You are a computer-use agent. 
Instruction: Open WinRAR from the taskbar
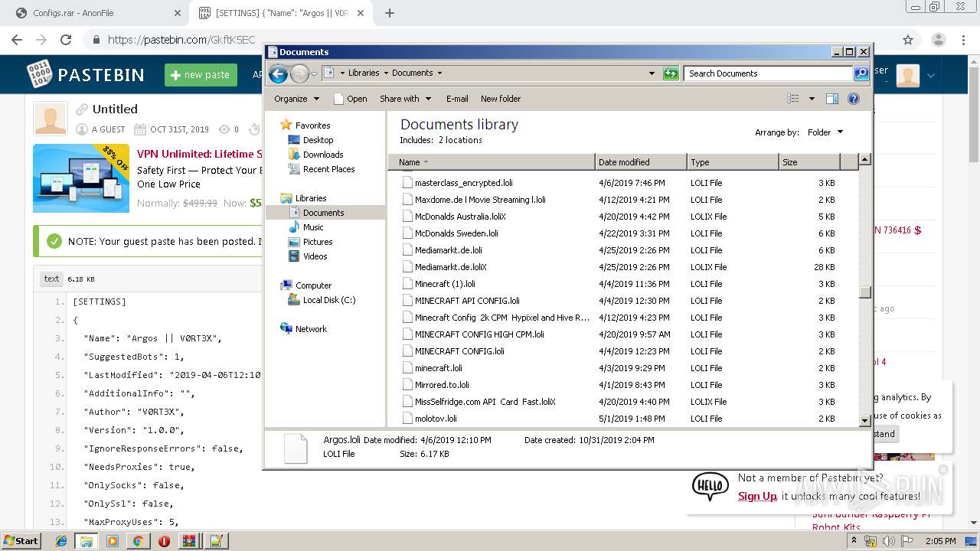tap(189, 541)
